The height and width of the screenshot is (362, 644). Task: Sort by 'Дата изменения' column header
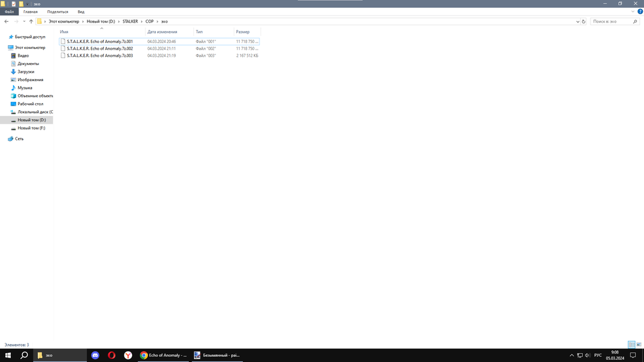coord(169,32)
